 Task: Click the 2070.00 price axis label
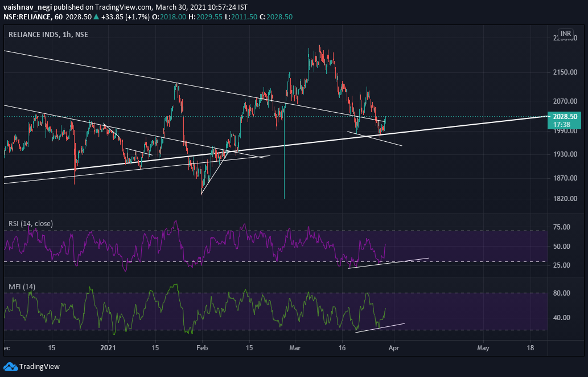565,101
